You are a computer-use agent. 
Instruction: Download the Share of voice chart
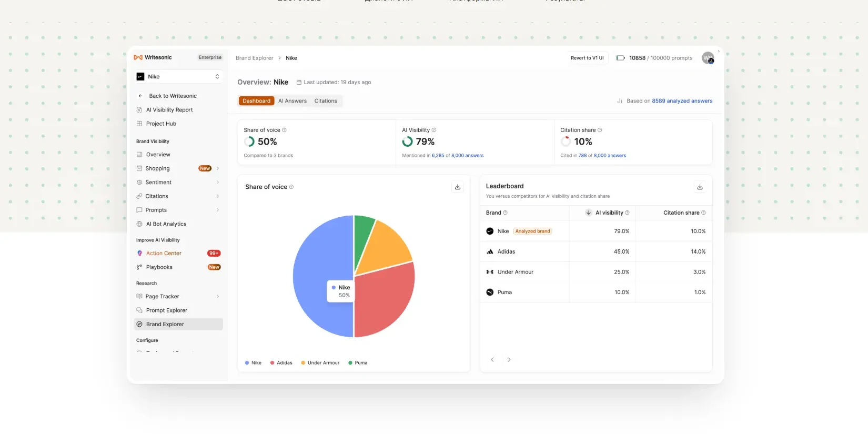point(458,187)
